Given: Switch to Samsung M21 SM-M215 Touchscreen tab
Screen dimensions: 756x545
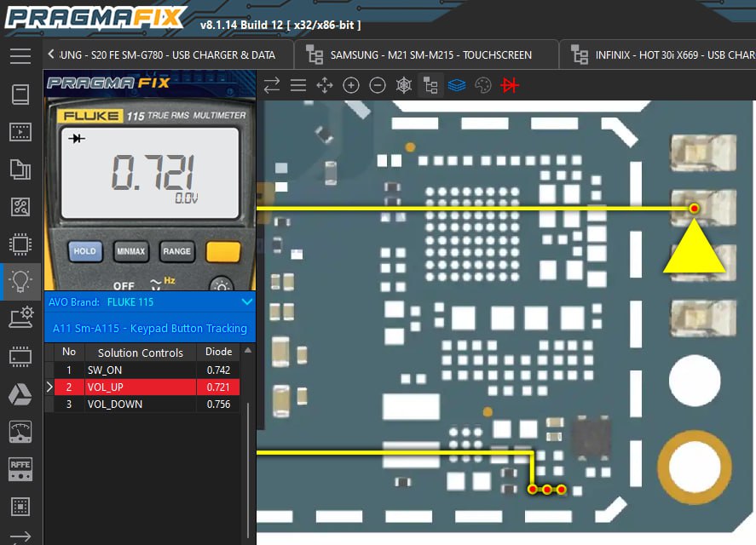Looking at the screenshot, I should tap(426, 55).
